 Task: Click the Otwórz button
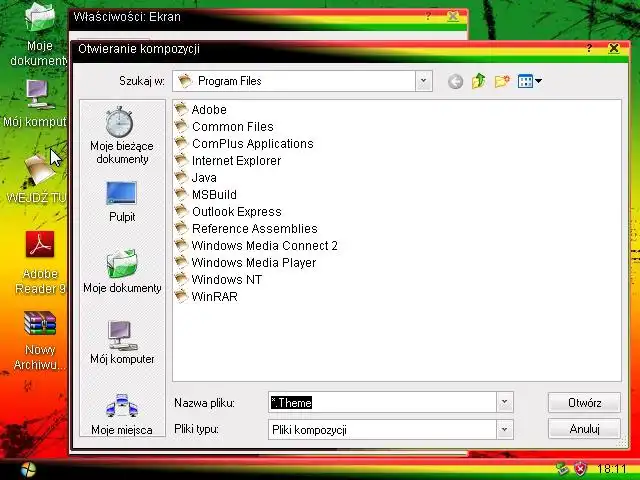(584, 403)
